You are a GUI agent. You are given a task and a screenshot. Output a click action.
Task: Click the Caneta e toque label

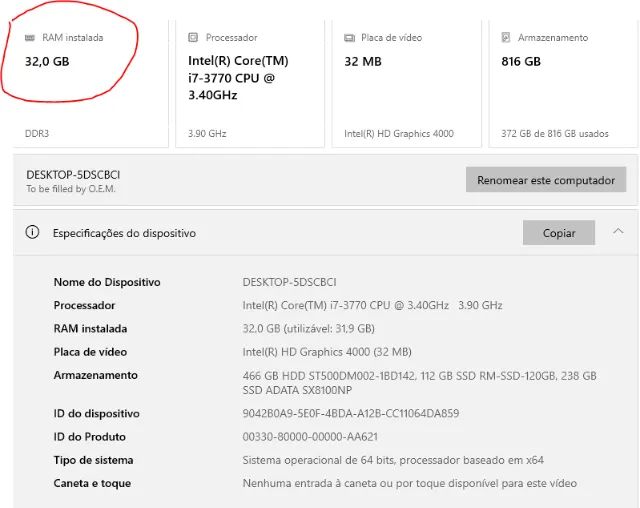pos(92,483)
